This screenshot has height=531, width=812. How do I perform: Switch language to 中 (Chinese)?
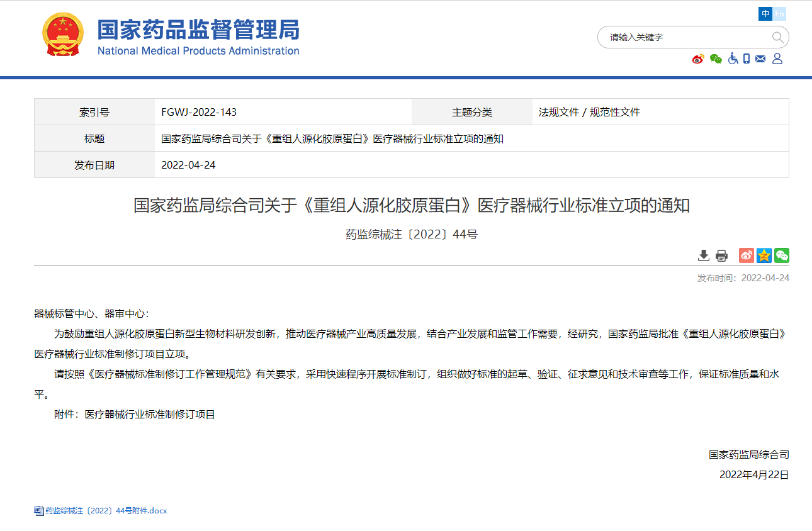[x=765, y=14]
